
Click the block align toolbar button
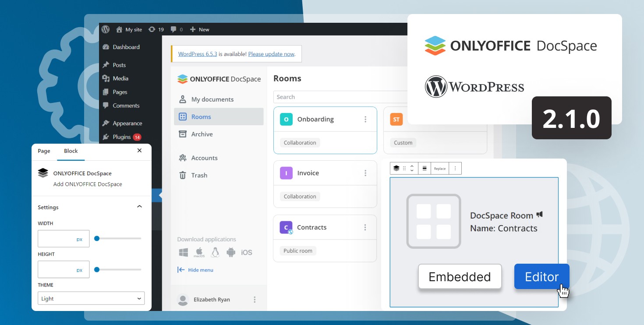[x=424, y=168]
